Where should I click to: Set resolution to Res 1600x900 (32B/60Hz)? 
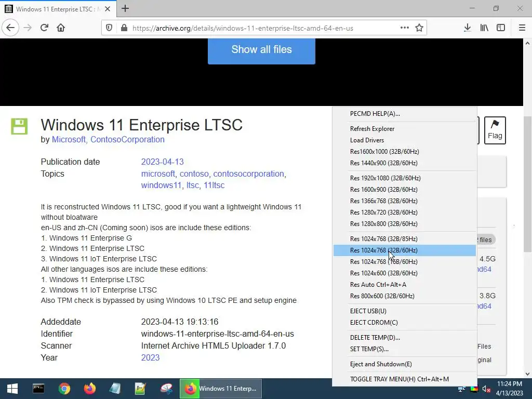(404, 189)
